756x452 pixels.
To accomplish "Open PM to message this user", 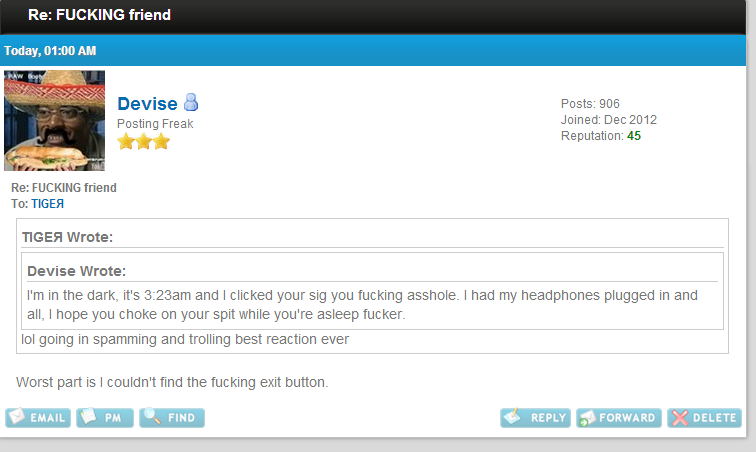I will point(105,418).
